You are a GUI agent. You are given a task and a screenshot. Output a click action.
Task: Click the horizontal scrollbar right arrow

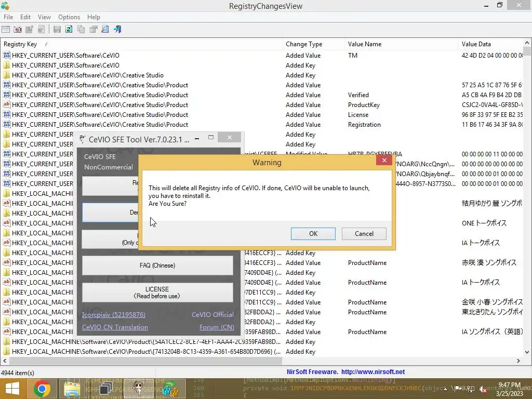pyautogui.click(x=518, y=361)
